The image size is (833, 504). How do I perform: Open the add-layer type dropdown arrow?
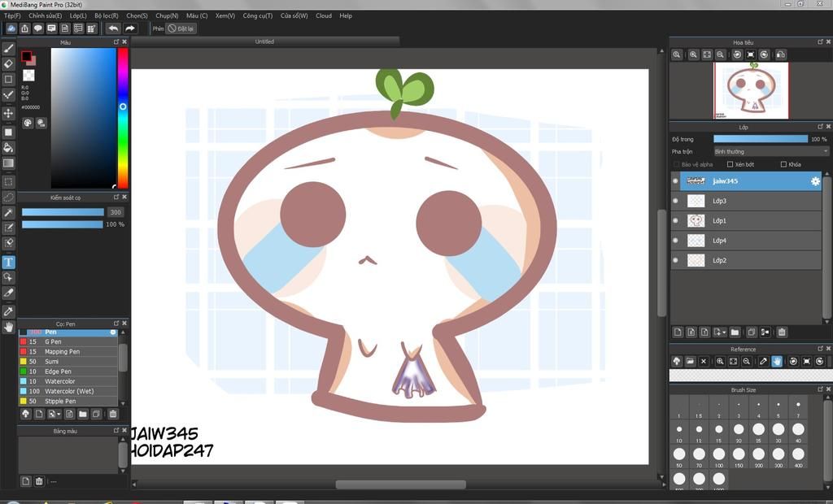[720, 332]
